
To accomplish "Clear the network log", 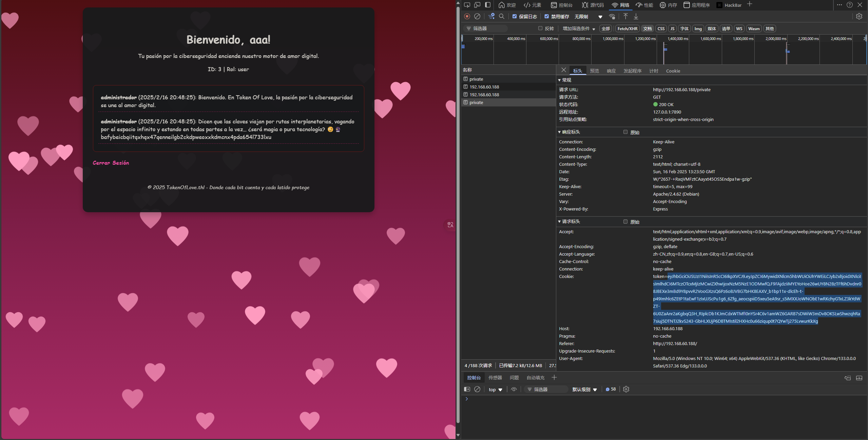I will [477, 16].
